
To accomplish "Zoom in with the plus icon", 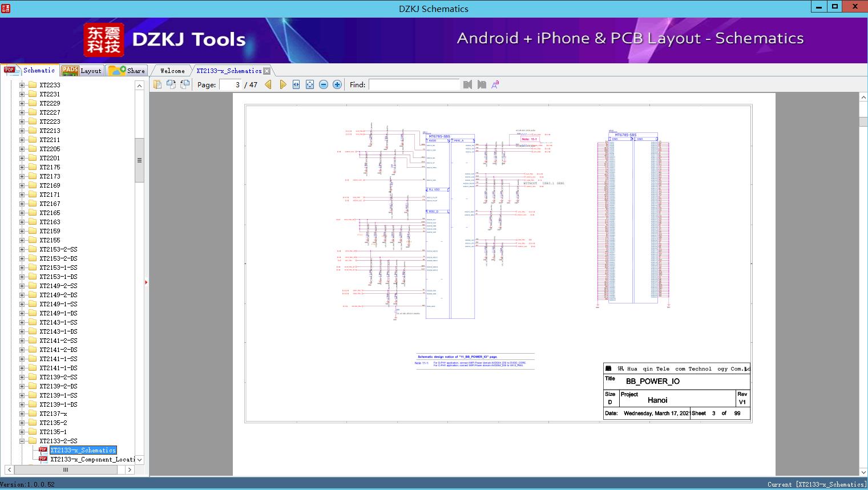I will (337, 84).
